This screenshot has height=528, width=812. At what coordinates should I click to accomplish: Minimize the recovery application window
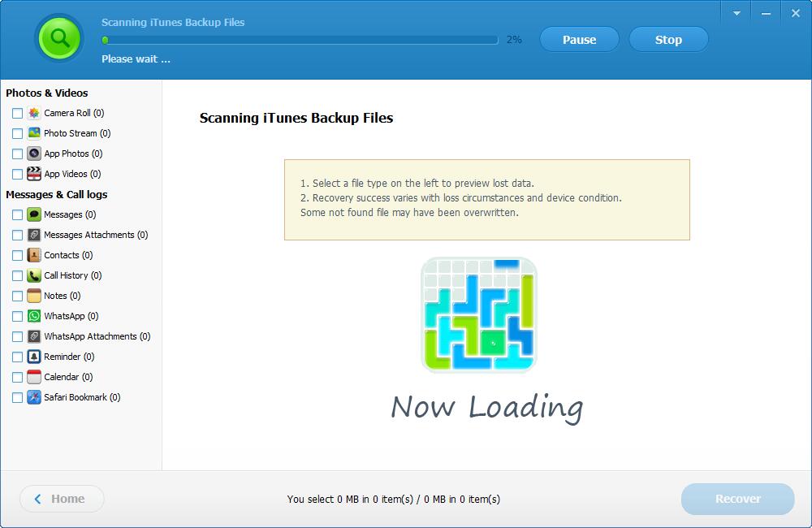click(x=766, y=14)
